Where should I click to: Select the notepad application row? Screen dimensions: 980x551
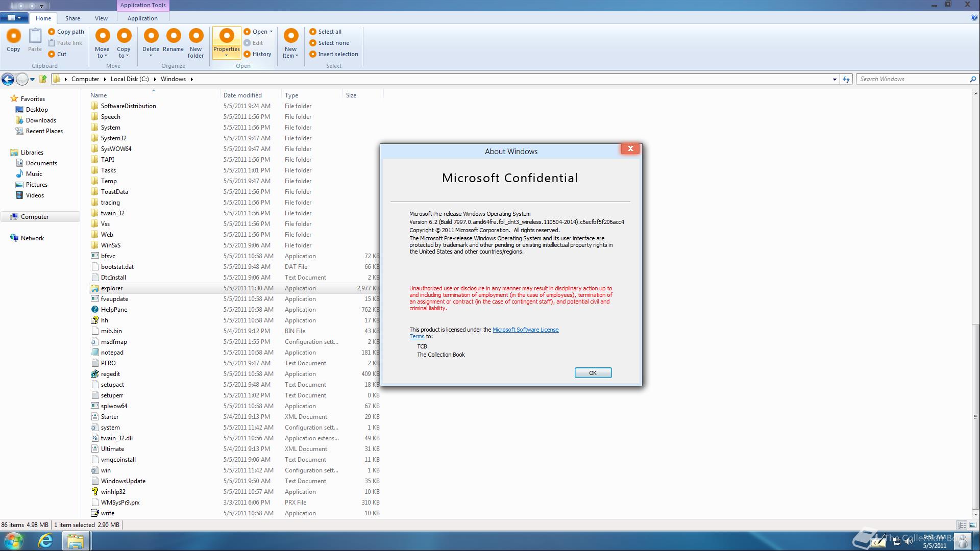235,353
